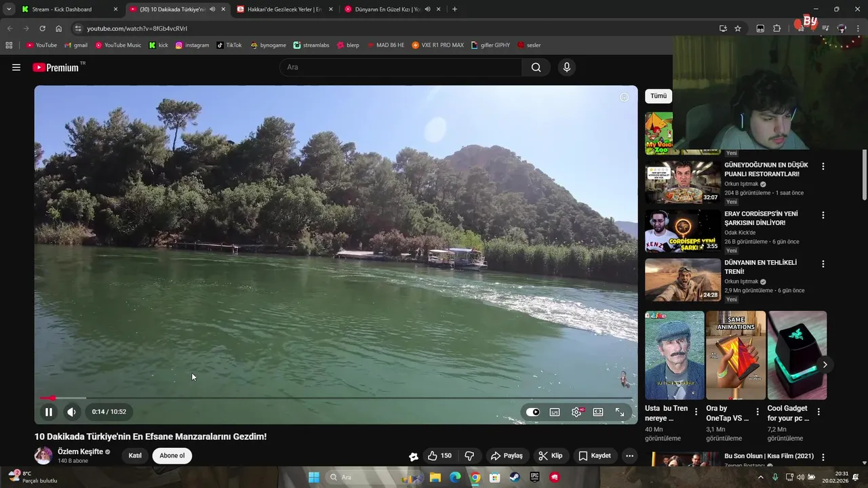The image size is (868, 488).
Task: Open the Windows Start menu
Action: [314, 477]
